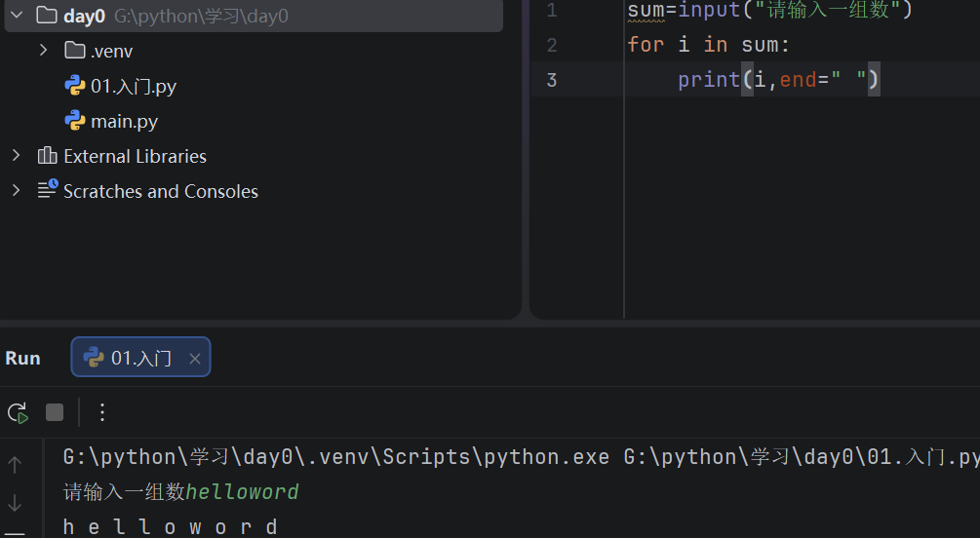The width and height of the screenshot is (980, 538).
Task: Stop the running process
Action: coord(55,412)
